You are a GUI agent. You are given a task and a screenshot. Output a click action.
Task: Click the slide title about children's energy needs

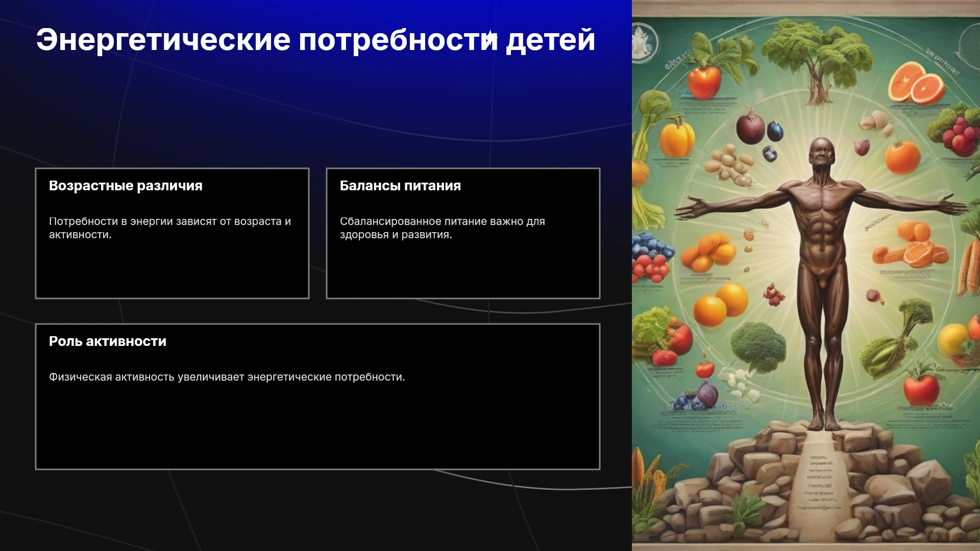coord(315,40)
